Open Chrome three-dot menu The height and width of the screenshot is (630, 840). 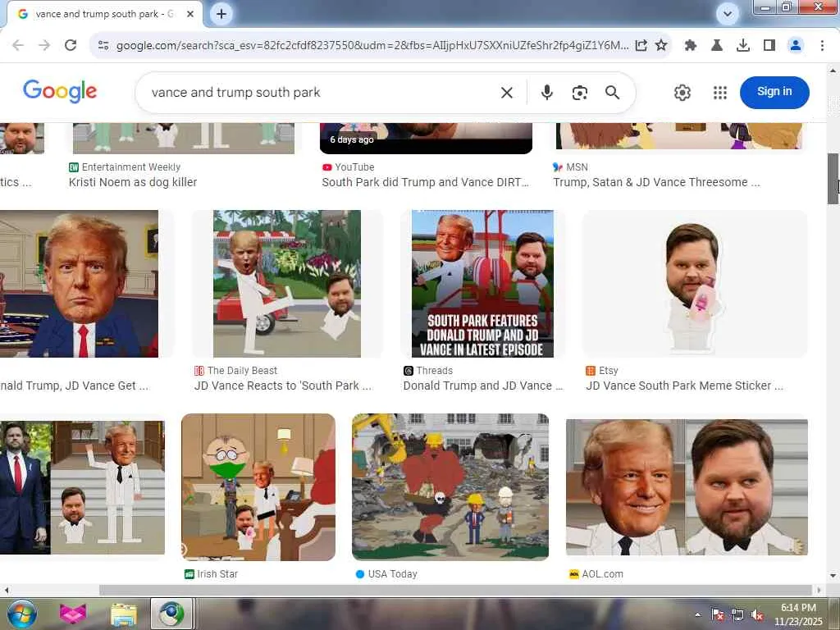(x=822, y=46)
